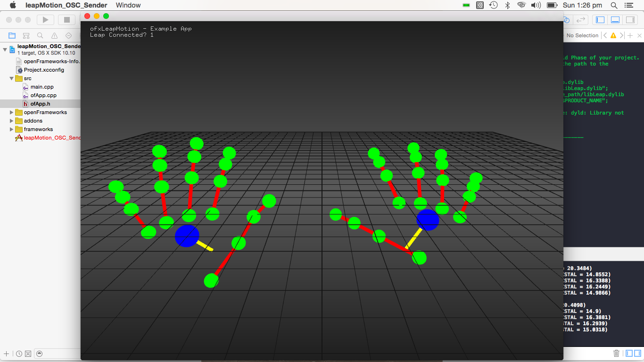
Task: Collapse the src folder
Action: (x=12, y=78)
